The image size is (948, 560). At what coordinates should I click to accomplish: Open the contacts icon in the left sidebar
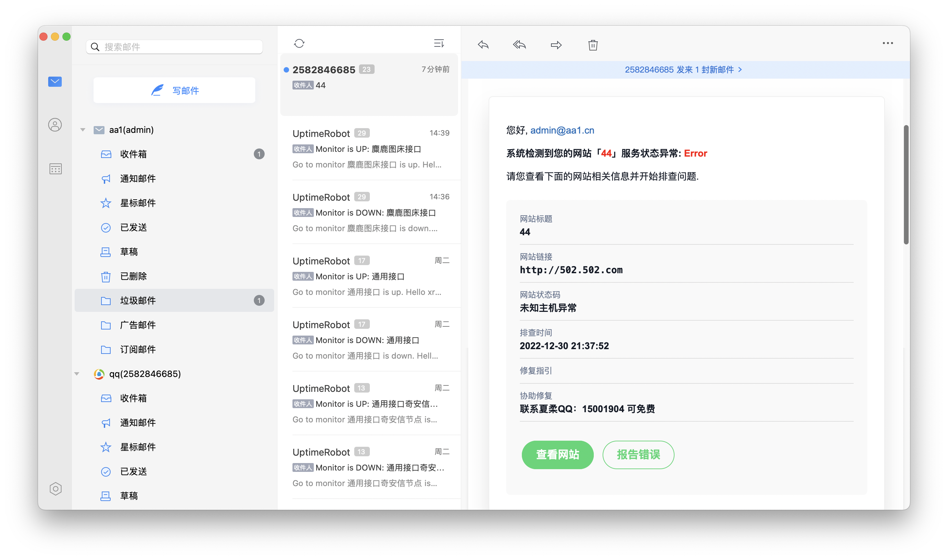click(55, 125)
